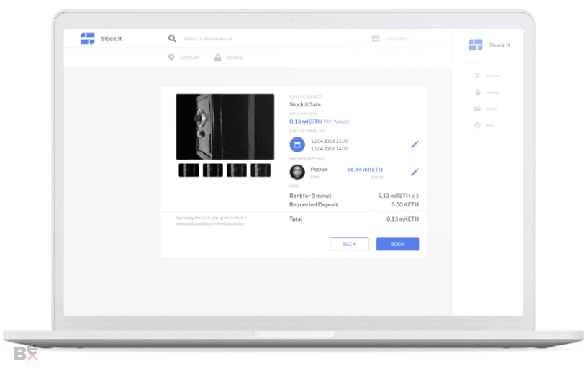The height and width of the screenshot is (374, 588).
Task: Edit renting timeline with pencil icon
Action: click(415, 145)
